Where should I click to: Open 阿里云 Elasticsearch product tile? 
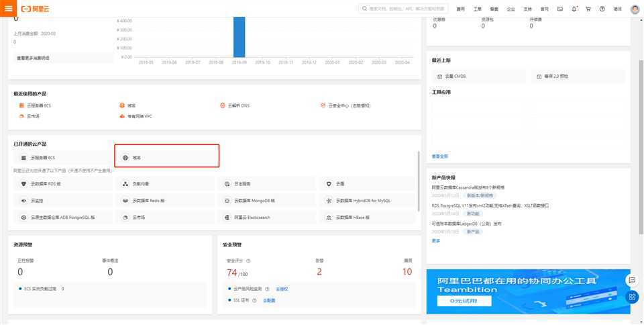[x=267, y=218]
